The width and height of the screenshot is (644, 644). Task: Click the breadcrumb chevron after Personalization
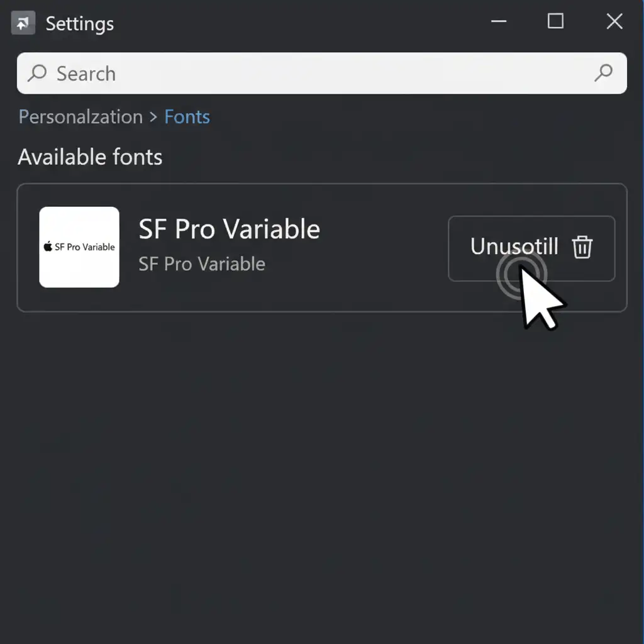point(153,117)
